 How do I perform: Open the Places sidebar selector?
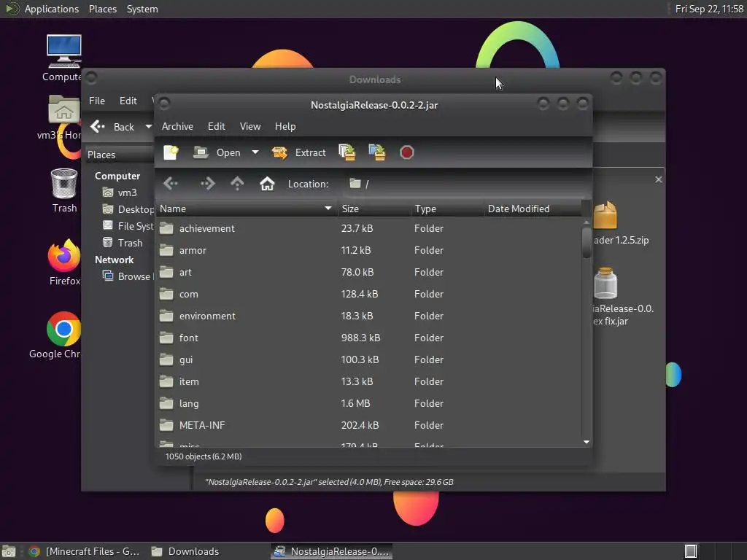click(x=119, y=155)
